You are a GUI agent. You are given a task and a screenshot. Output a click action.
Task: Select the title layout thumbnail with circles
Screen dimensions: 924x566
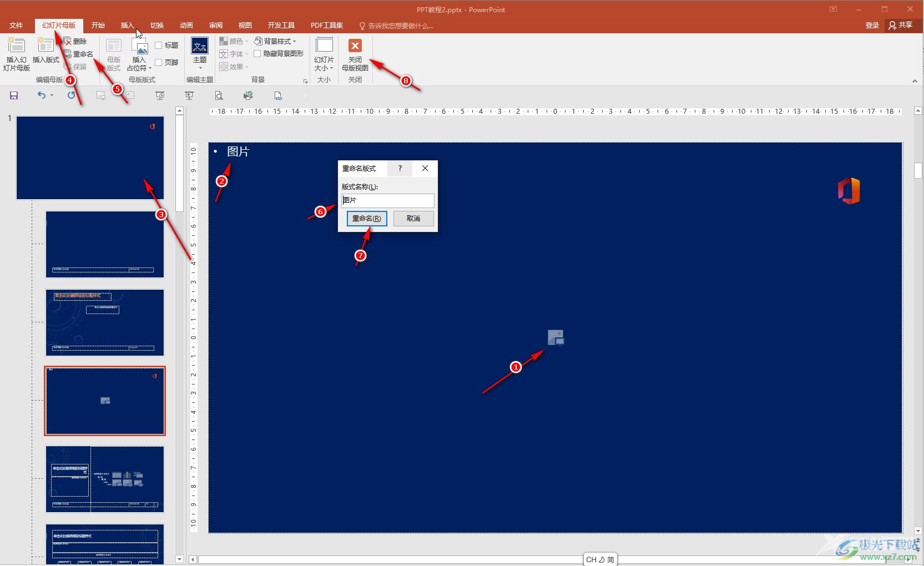105,322
